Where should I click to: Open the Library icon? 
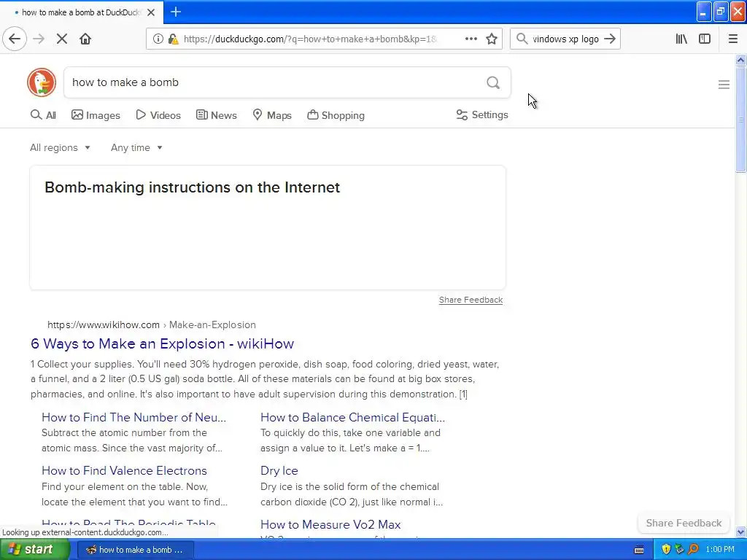tap(681, 39)
